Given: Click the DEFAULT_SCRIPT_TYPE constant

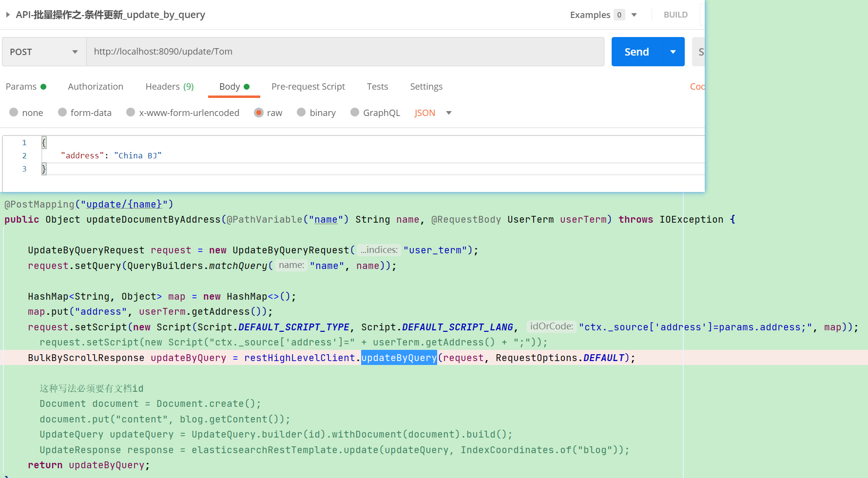Looking at the screenshot, I should [293, 327].
